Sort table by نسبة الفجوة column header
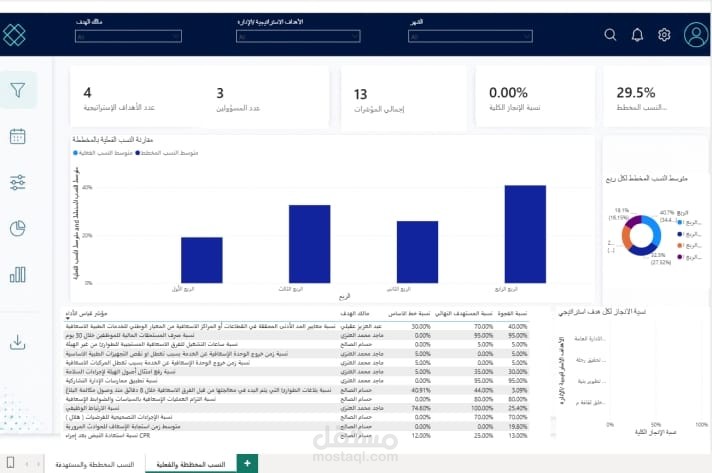712x473 pixels. coord(512,313)
